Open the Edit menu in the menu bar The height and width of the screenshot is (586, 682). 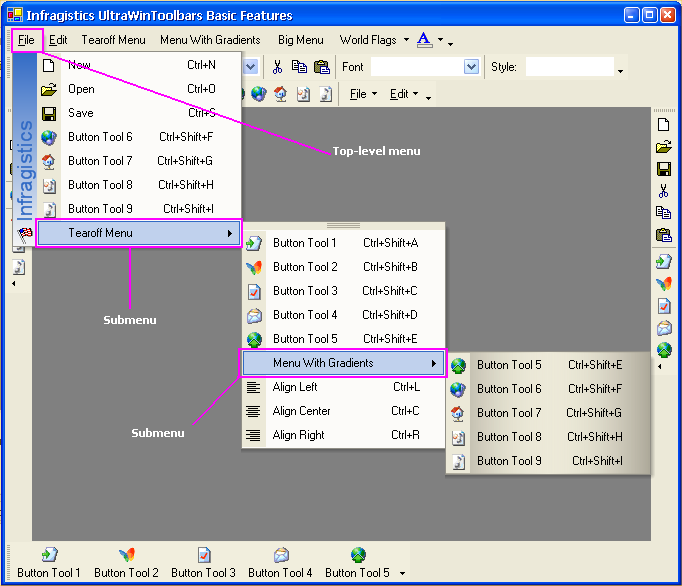[59, 40]
